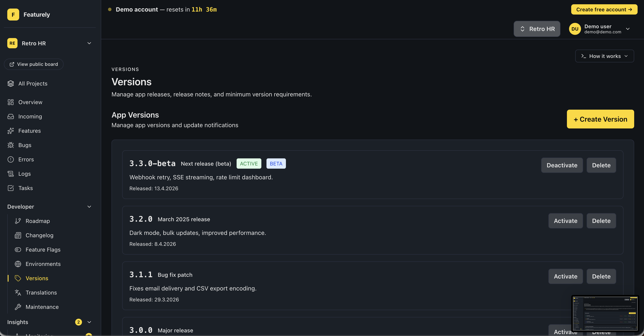Open the Incoming inbox icon
This screenshot has width=644, height=336.
[x=10, y=116]
